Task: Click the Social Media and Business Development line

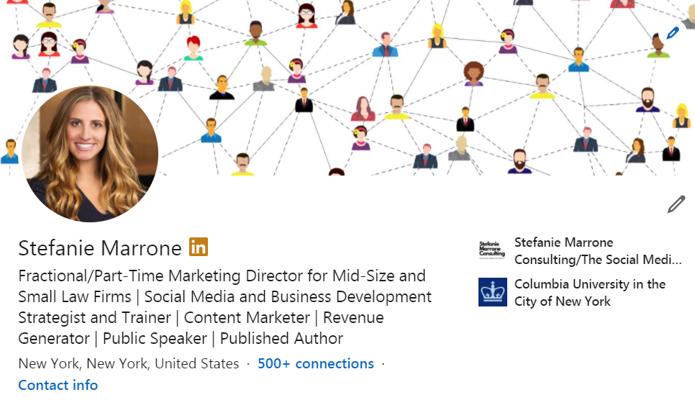Action: point(225,297)
